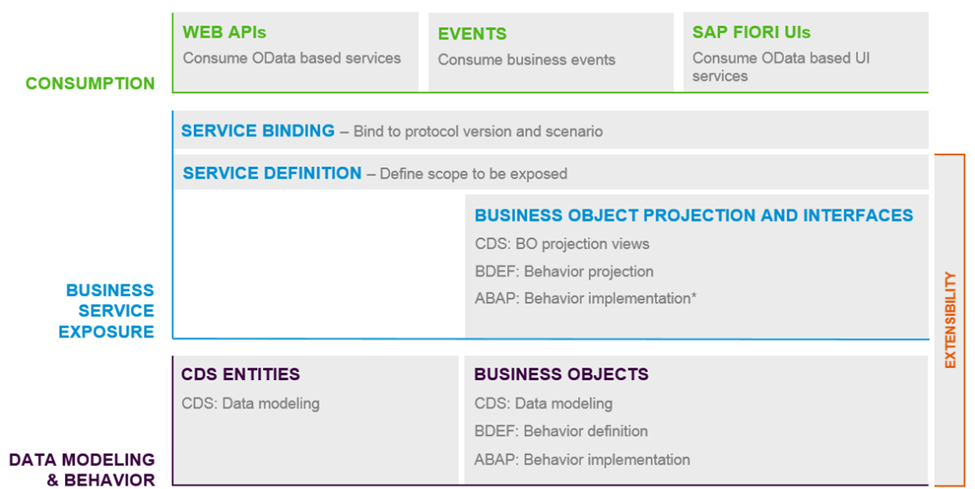Viewport: 975px width, 489px height.
Task: Click the vertical EXTENSIBILITY label
Action: (953, 322)
